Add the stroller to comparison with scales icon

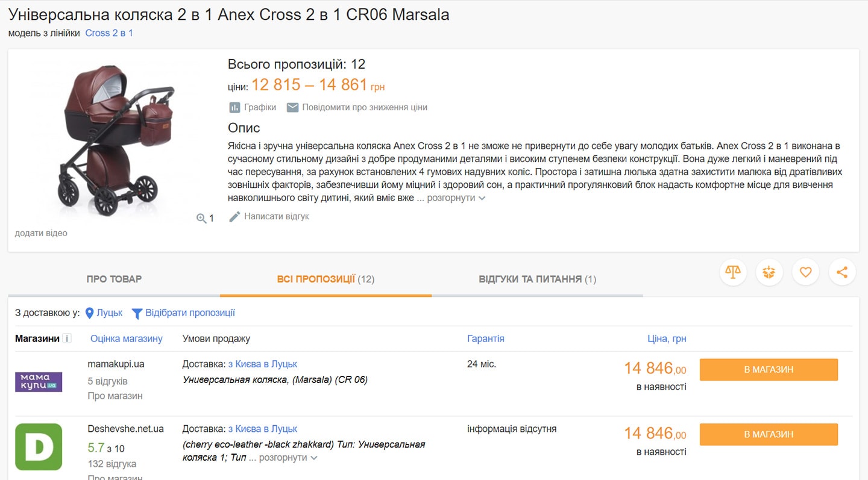pos(733,272)
